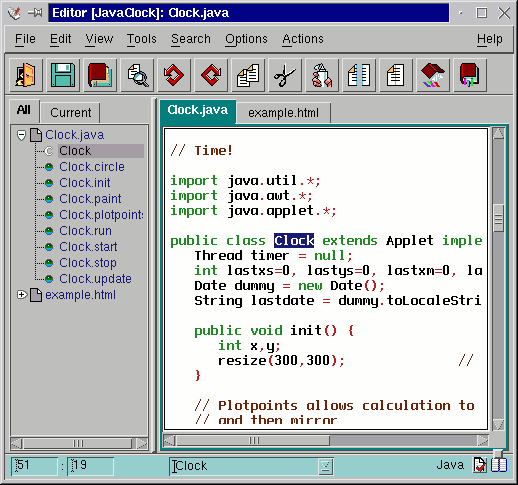Click the copy documents toolbar icon
The image size is (518, 485).
(248, 75)
